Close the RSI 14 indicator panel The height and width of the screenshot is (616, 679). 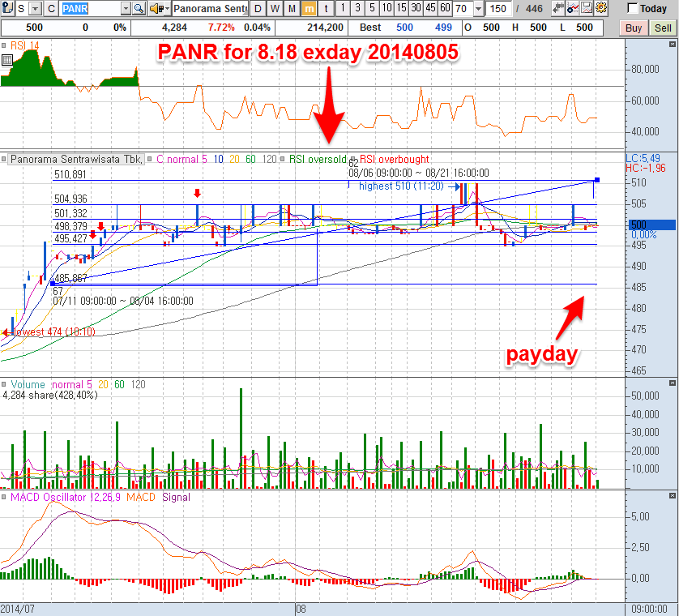[x=672, y=45]
